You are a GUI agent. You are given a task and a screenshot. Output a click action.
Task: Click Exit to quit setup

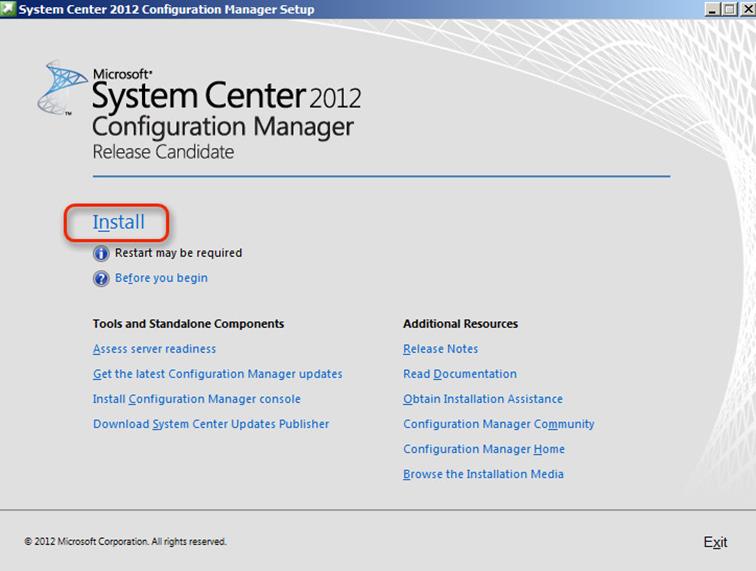(715, 542)
